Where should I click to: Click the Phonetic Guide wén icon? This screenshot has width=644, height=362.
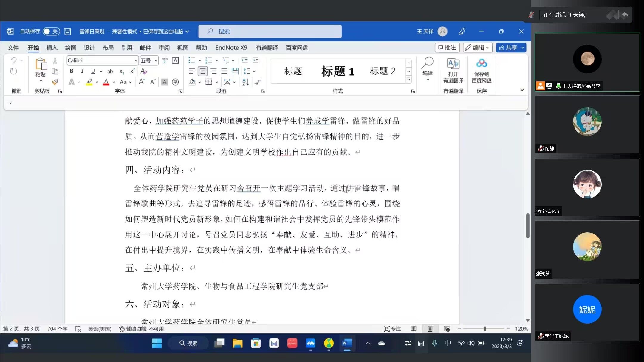[165, 60]
